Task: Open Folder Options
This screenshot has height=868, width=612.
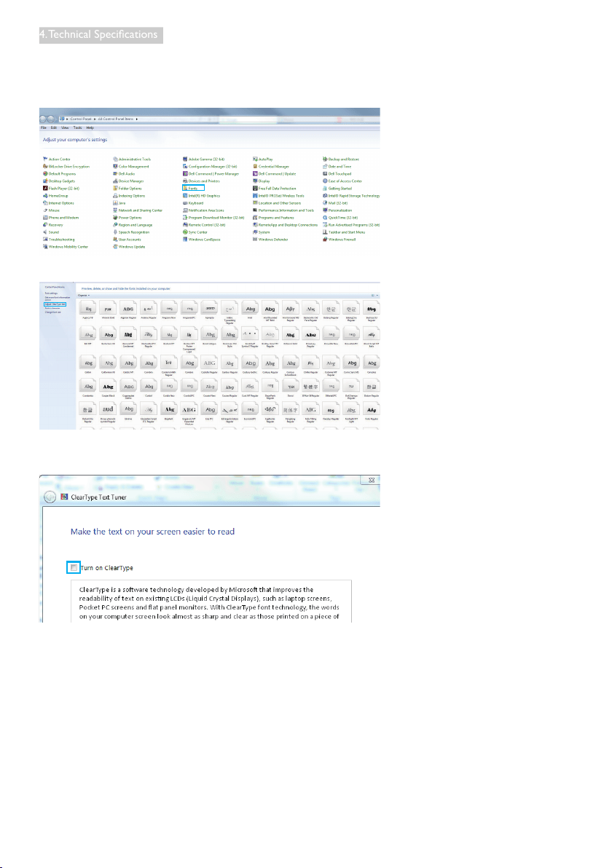Action: [x=127, y=188]
